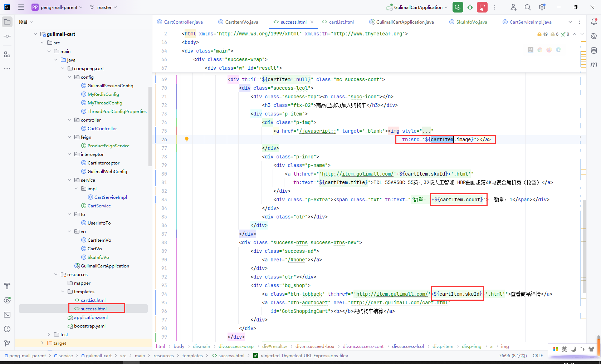Show the 49 warnings inspection widget
The width and height of the screenshot is (601, 364).
pos(542,34)
